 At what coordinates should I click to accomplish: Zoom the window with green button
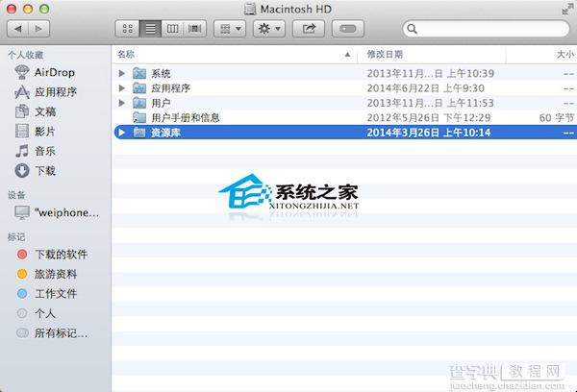point(44,9)
